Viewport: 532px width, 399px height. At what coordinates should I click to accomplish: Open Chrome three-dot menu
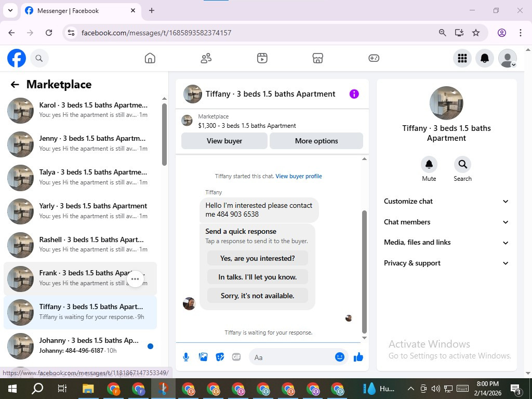click(x=521, y=33)
